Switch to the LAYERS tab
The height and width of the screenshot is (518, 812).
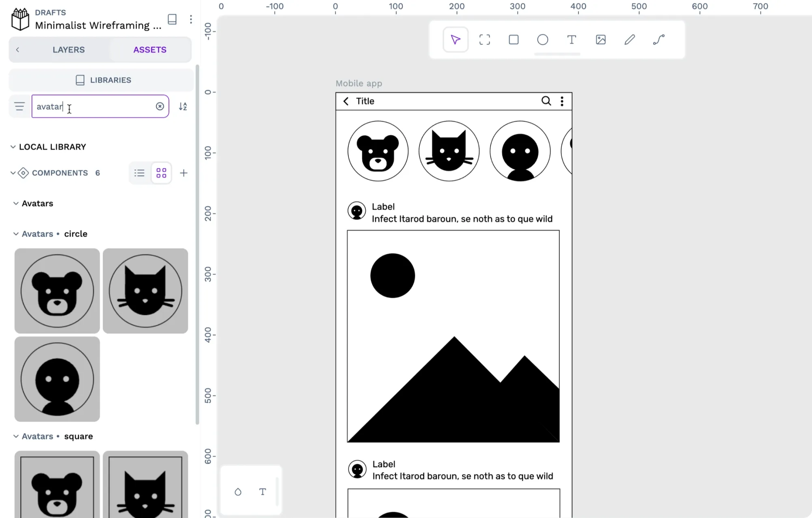tap(69, 49)
